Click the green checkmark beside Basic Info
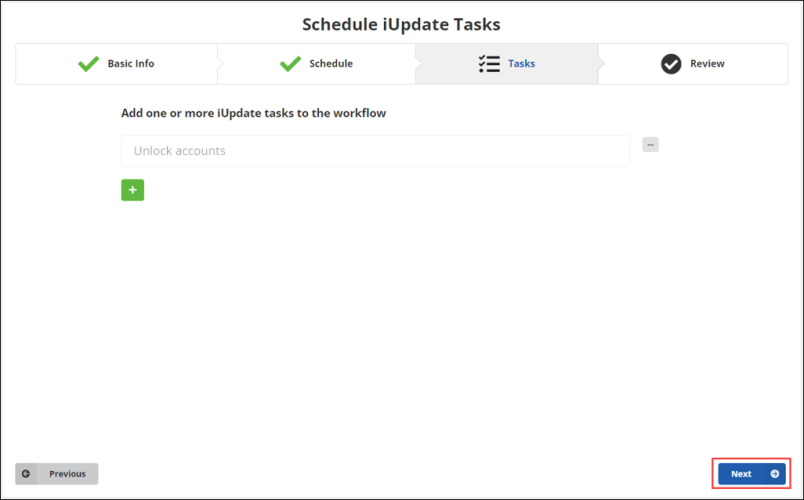This screenshot has width=804, height=500. coord(88,64)
